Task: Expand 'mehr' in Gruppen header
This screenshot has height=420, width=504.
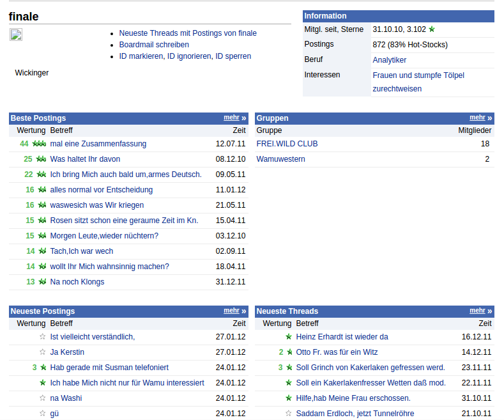Action: coord(477,118)
